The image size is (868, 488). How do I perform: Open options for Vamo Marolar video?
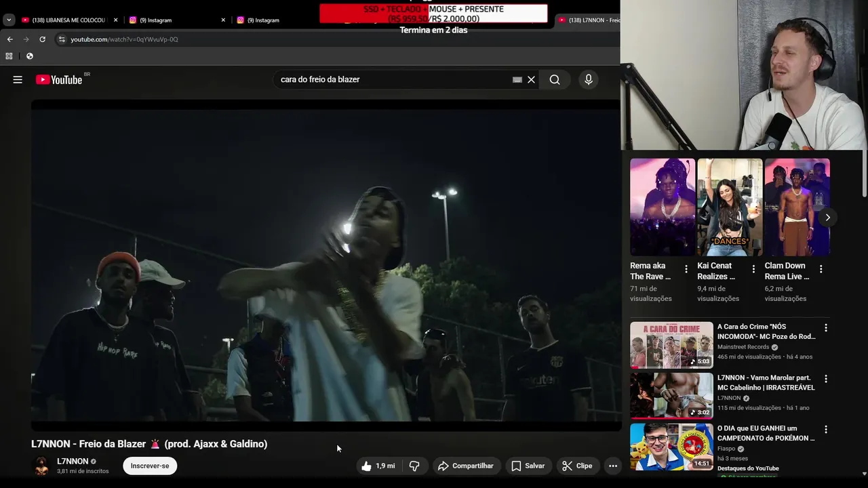tap(825, 379)
